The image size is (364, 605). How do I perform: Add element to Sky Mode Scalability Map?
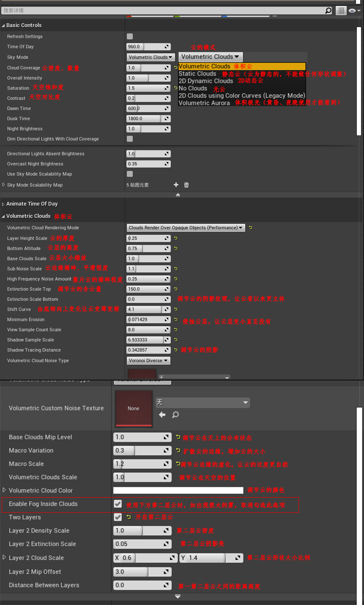click(x=176, y=185)
